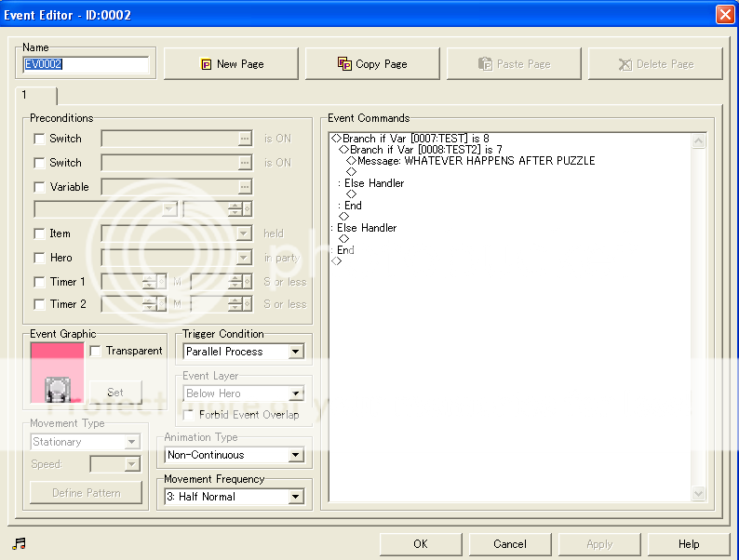Screen dimensions: 739x560
Task: Check the Transparent checkbox
Action: point(95,351)
